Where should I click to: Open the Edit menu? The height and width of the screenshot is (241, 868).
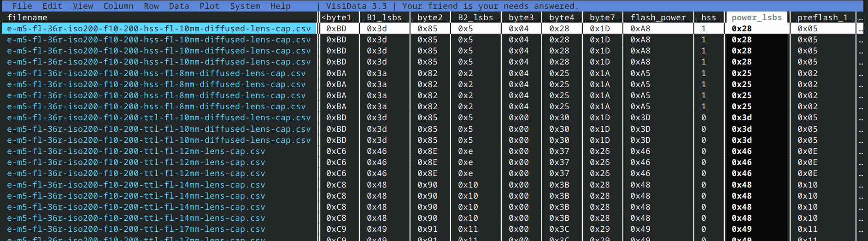click(x=52, y=6)
